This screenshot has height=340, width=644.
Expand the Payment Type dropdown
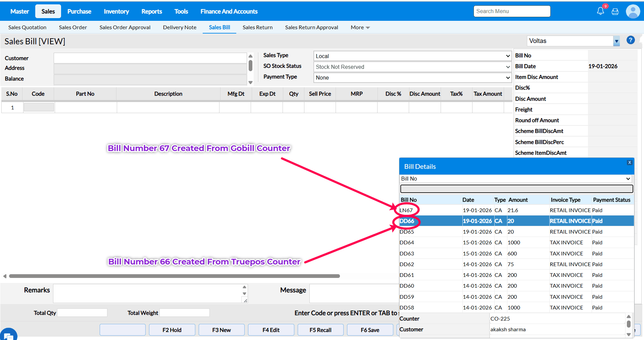(412, 78)
